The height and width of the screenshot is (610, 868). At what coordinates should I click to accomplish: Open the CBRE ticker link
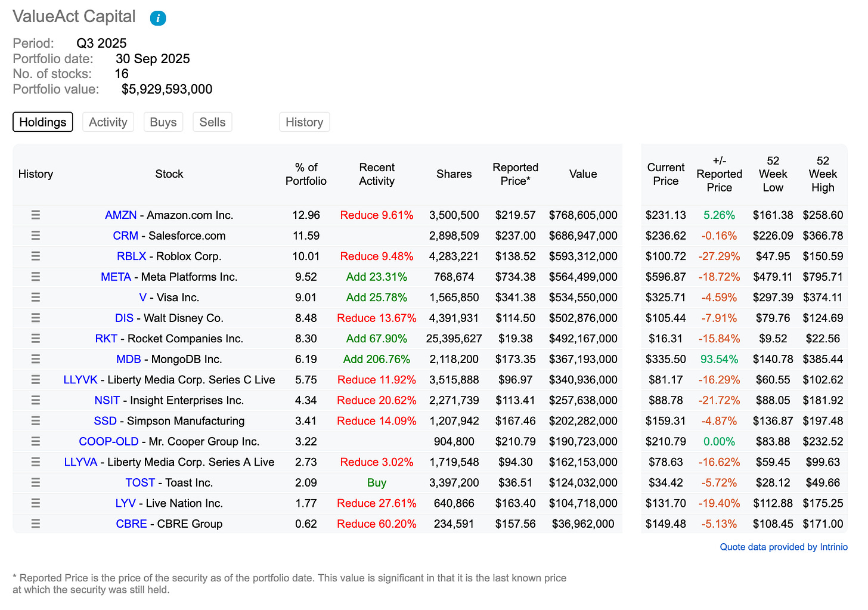click(132, 524)
